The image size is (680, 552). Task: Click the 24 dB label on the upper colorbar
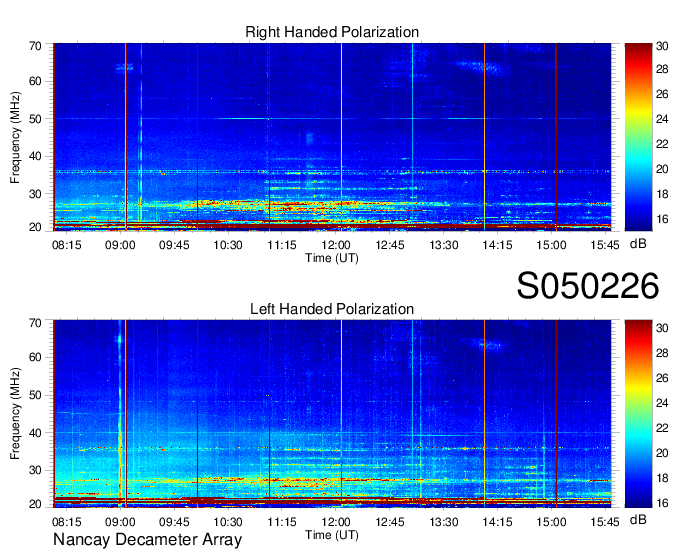coord(662,119)
